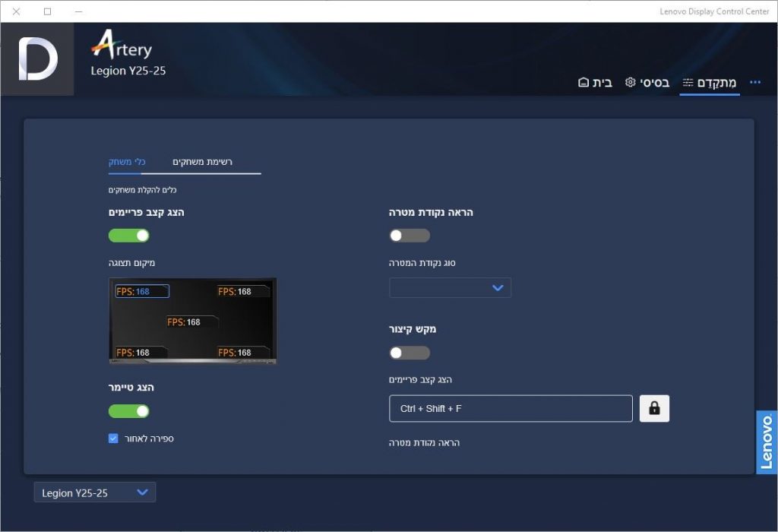Click the הראה נקודת מטרה hotkey label at bottom
Screen dimensions: 778x532
pos(424,442)
